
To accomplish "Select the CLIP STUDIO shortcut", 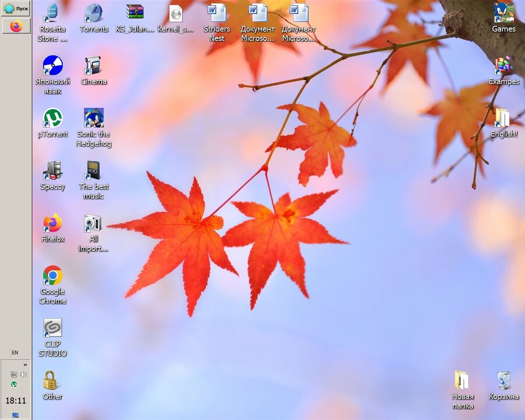I will pyautogui.click(x=52, y=328).
